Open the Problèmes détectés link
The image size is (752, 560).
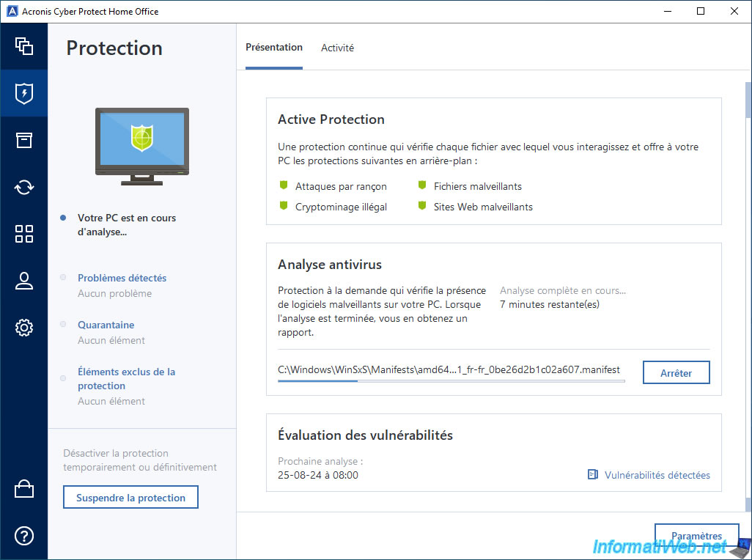[122, 278]
